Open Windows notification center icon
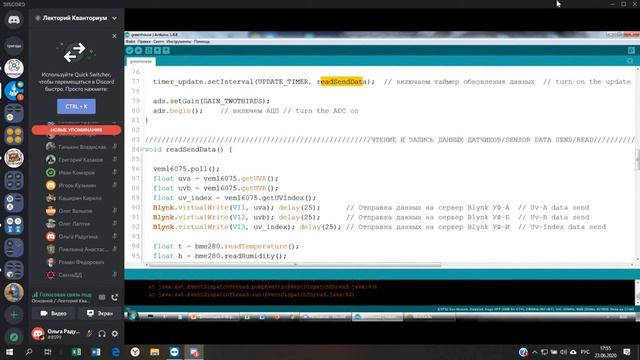The image size is (640, 360). (x=627, y=352)
